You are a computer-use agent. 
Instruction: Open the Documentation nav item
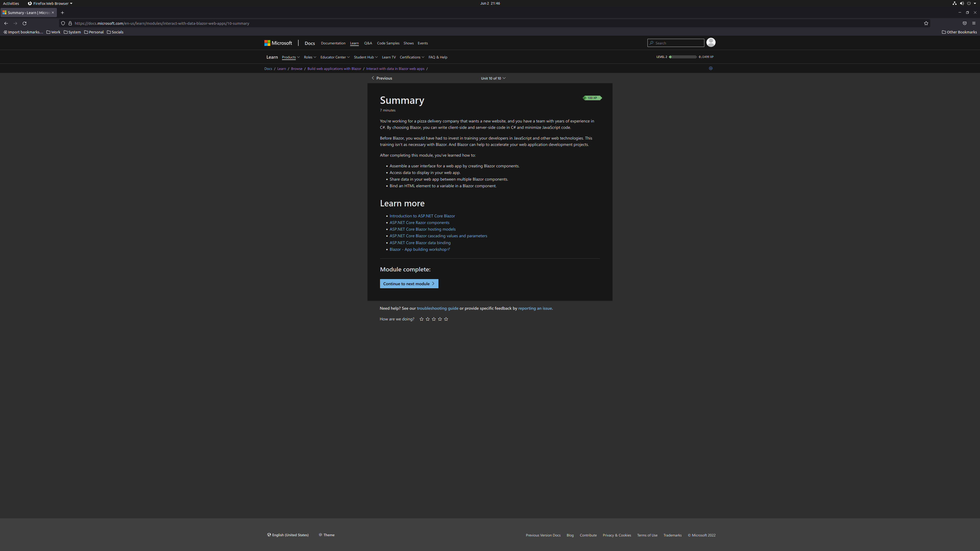pos(333,43)
